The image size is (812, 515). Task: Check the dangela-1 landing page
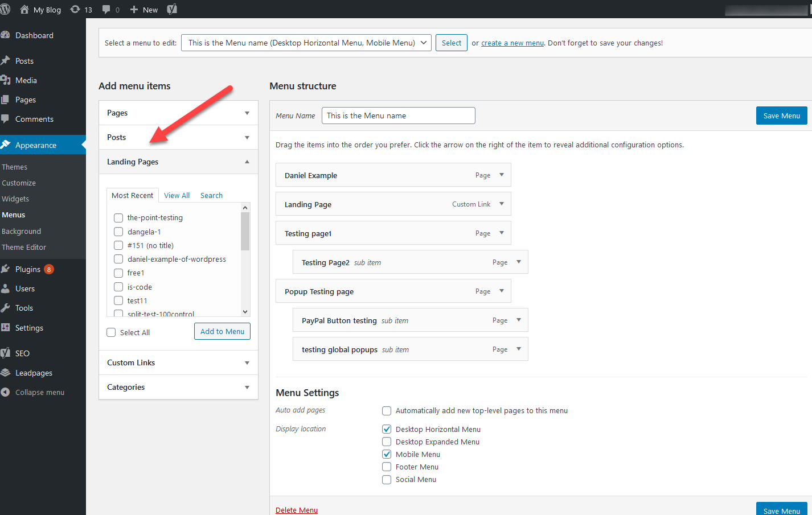pyautogui.click(x=118, y=232)
